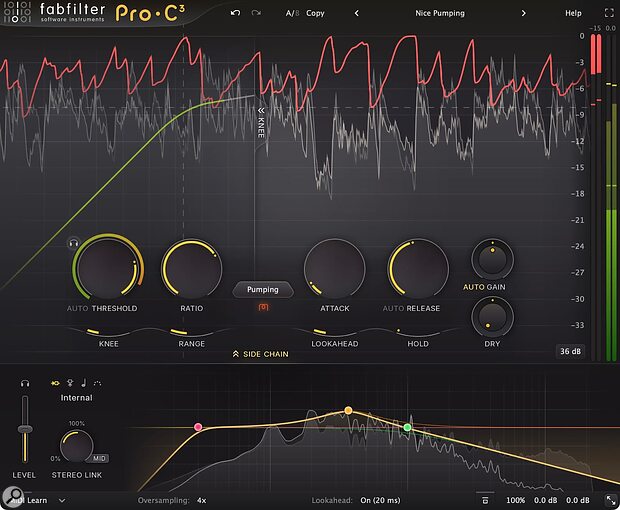
Task: Select the MIDI note trigger icon
Action: 84,383
